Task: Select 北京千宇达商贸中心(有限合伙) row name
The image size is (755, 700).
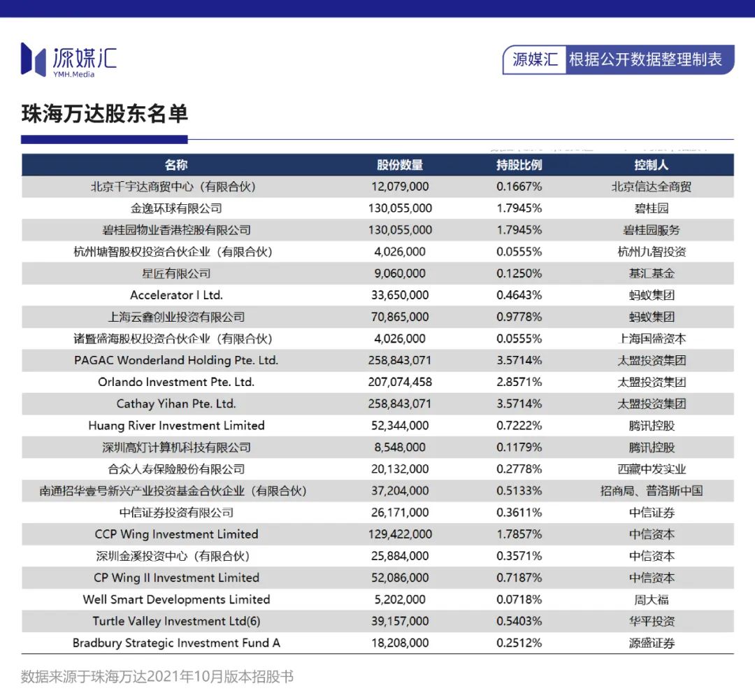Action: pyautogui.click(x=173, y=187)
